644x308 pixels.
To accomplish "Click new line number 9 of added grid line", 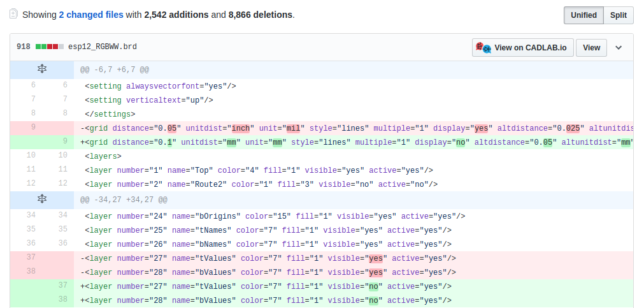I will pos(65,141).
